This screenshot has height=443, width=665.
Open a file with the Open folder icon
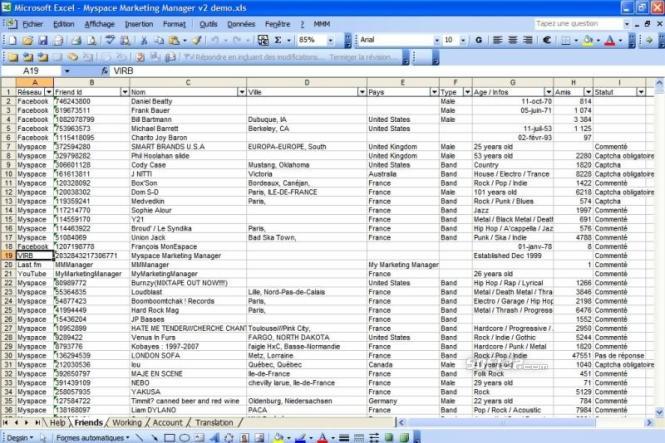[x=28, y=40]
